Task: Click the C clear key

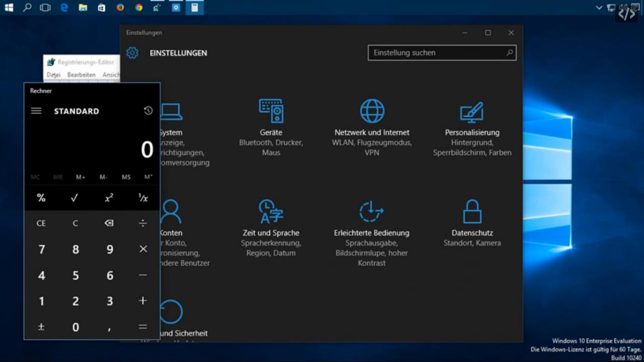Action: point(75,223)
